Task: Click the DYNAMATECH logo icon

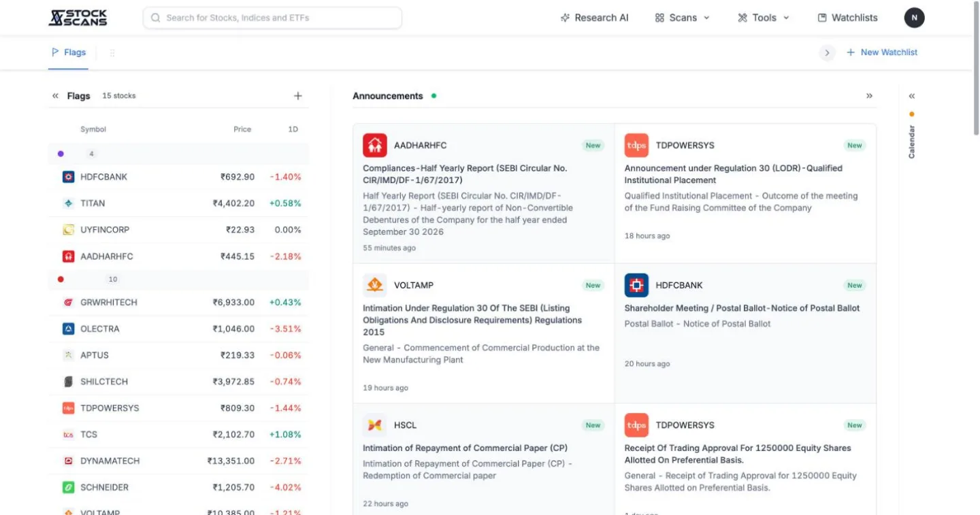Action: coord(68,461)
